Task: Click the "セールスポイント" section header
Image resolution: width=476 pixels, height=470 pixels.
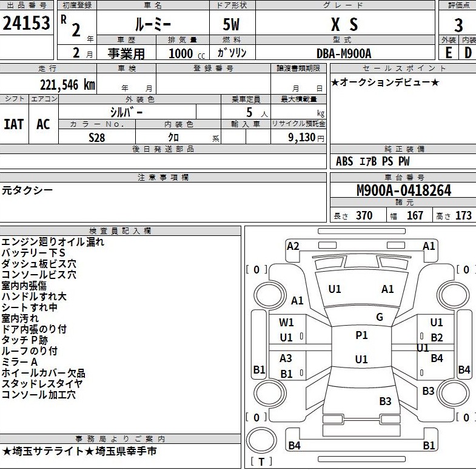Action: pyautogui.click(x=404, y=69)
